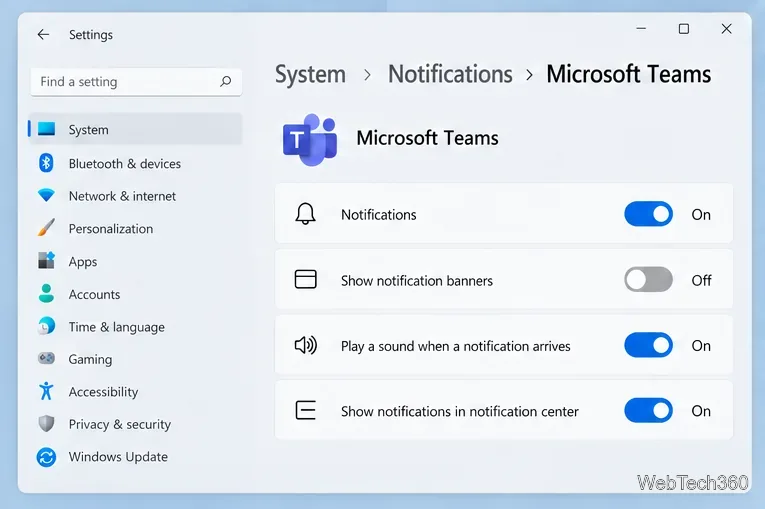This screenshot has height=509, width=765.
Task: Open Windows Update label
Action: coord(118,457)
